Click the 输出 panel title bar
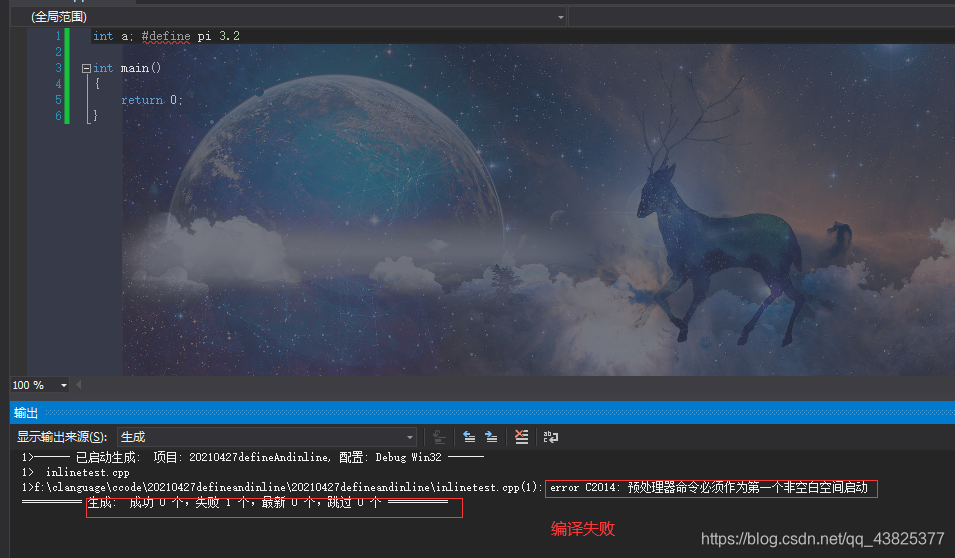 pyautogui.click(x=482, y=412)
